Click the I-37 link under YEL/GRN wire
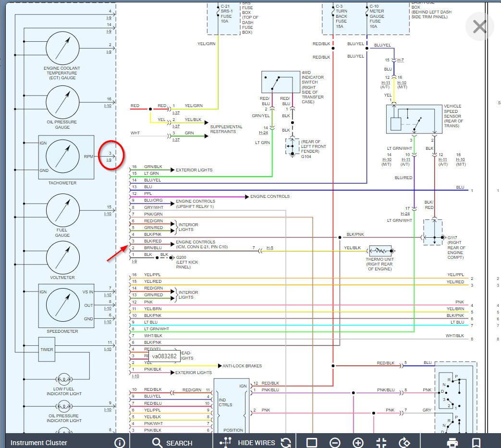This screenshot has width=501, height=448. point(176,112)
